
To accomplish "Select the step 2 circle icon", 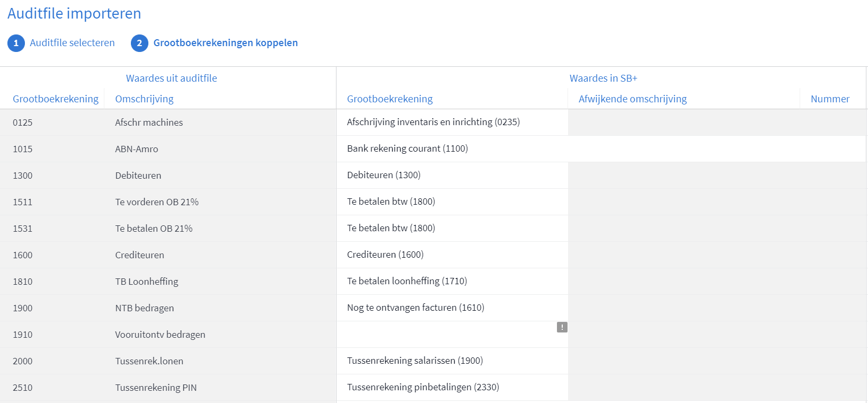I will [x=139, y=43].
